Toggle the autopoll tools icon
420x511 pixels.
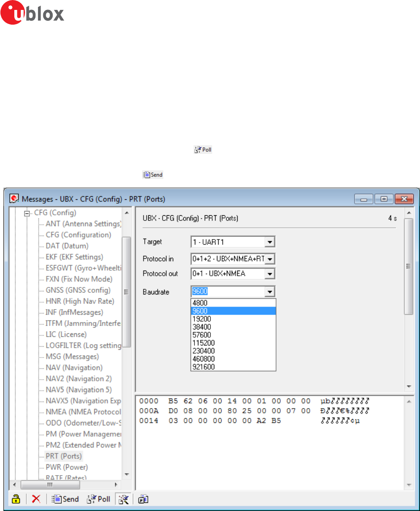124,499
